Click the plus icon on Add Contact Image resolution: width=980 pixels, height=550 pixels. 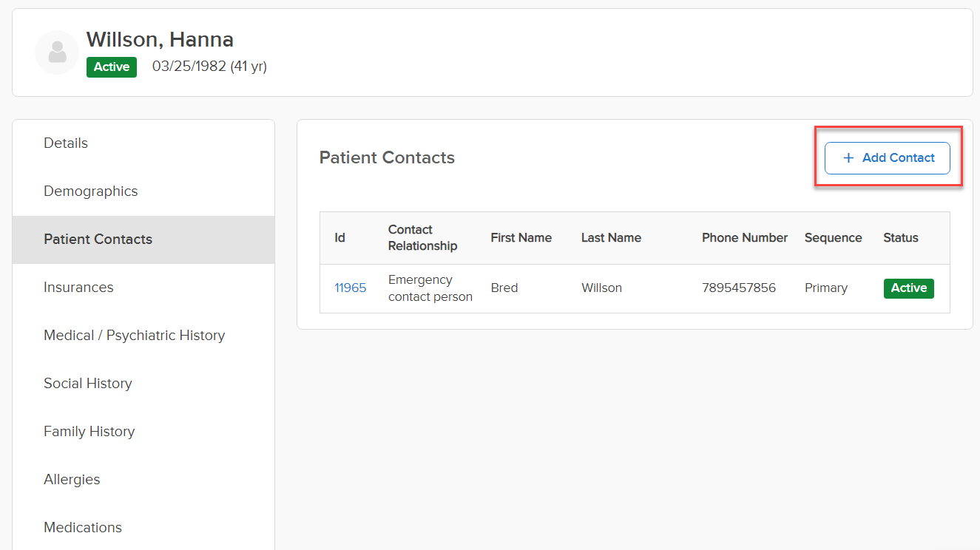click(x=848, y=158)
